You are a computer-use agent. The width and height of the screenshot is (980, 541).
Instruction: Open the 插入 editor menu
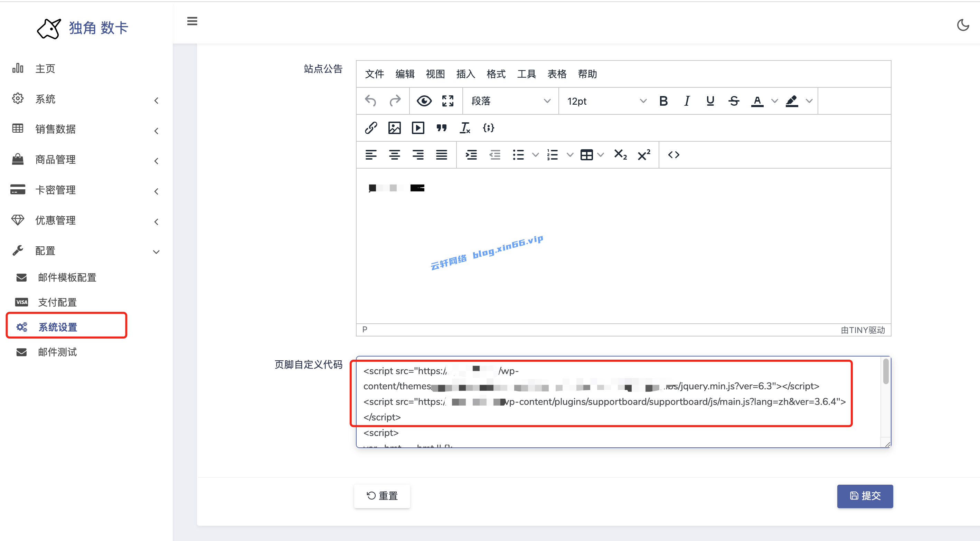coord(466,74)
